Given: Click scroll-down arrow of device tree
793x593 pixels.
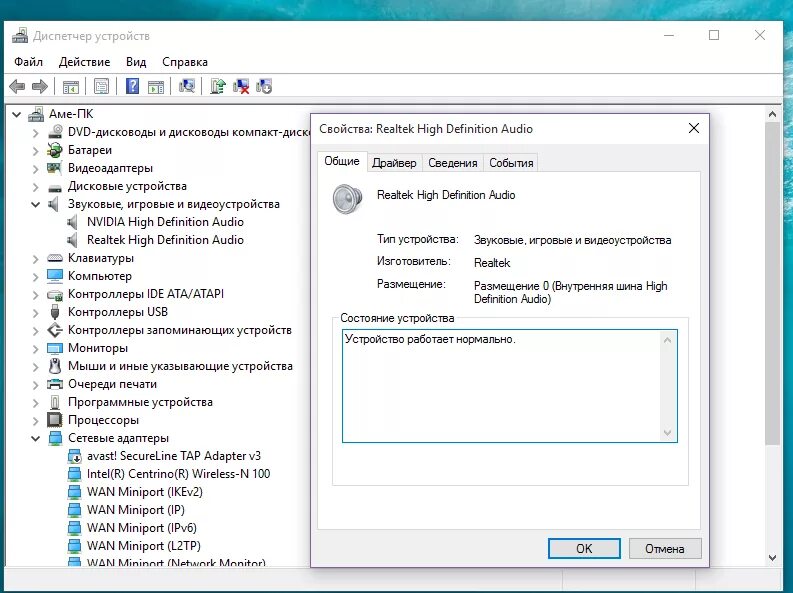Looking at the screenshot, I should pyautogui.click(x=772, y=558).
